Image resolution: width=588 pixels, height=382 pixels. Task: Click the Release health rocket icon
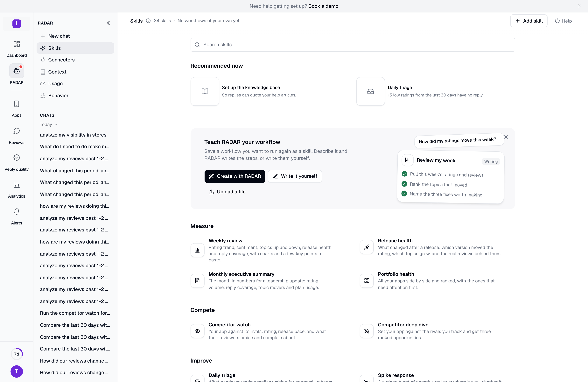367,247
